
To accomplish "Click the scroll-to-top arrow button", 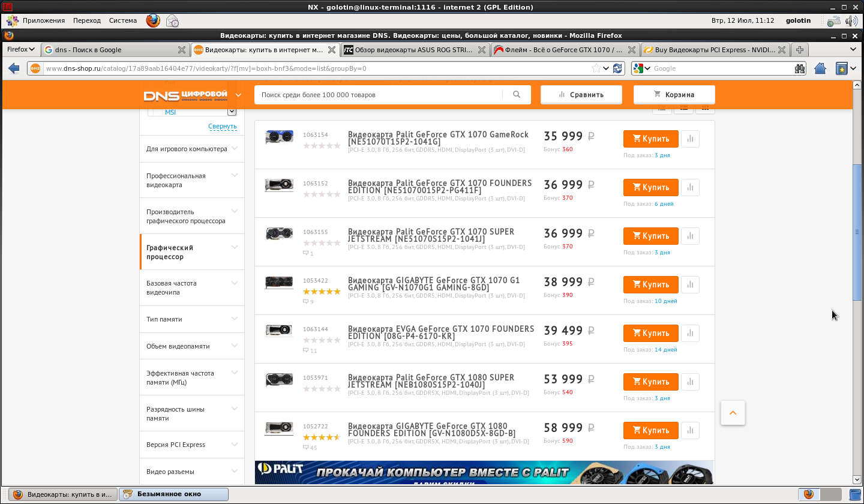I will 733,413.
